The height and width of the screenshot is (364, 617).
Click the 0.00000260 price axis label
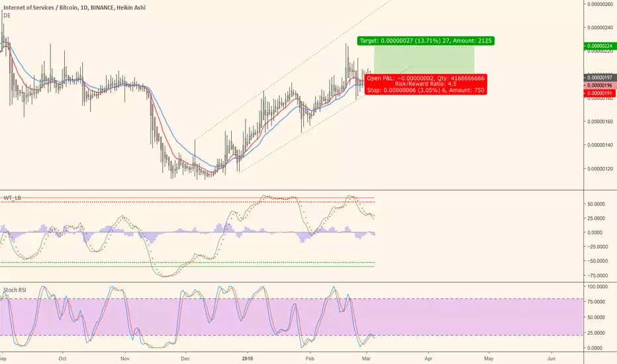(600, 4)
